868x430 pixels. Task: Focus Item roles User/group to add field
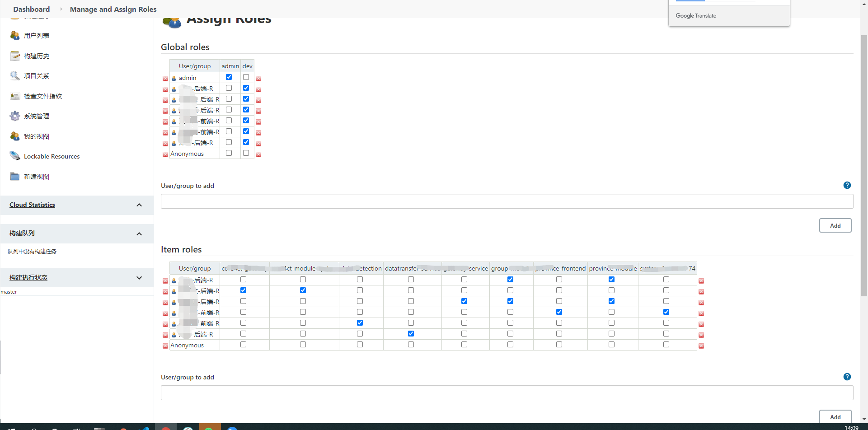coord(507,393)
